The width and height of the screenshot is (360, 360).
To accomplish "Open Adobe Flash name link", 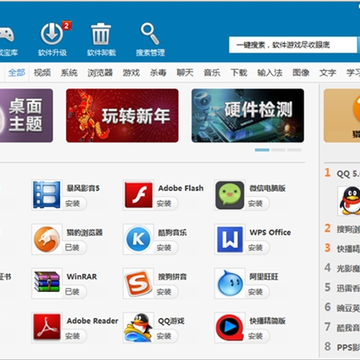I will pos(181,188).
